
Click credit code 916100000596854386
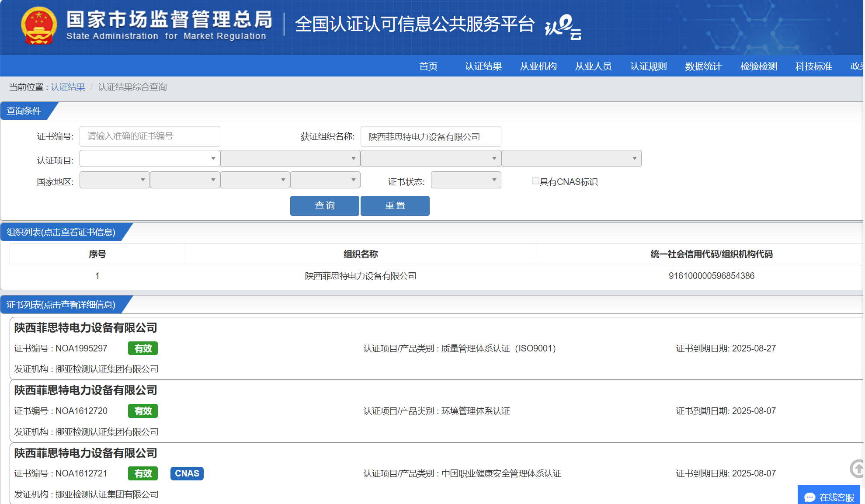tap(712, 276)
